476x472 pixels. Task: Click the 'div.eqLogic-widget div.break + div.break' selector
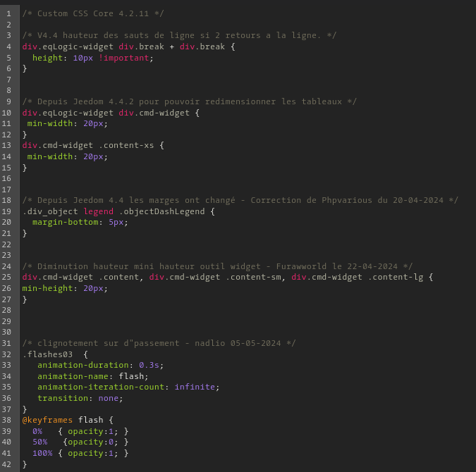(x=123, y=46)
